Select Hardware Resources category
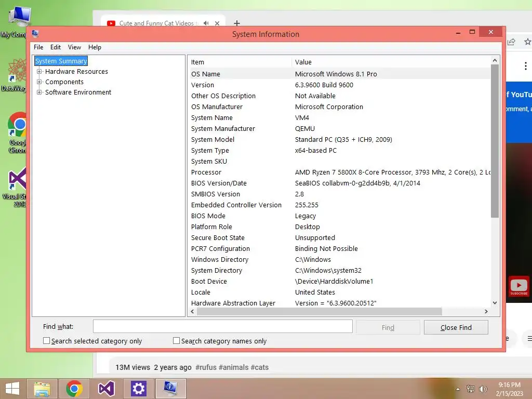 click(76, 72)
